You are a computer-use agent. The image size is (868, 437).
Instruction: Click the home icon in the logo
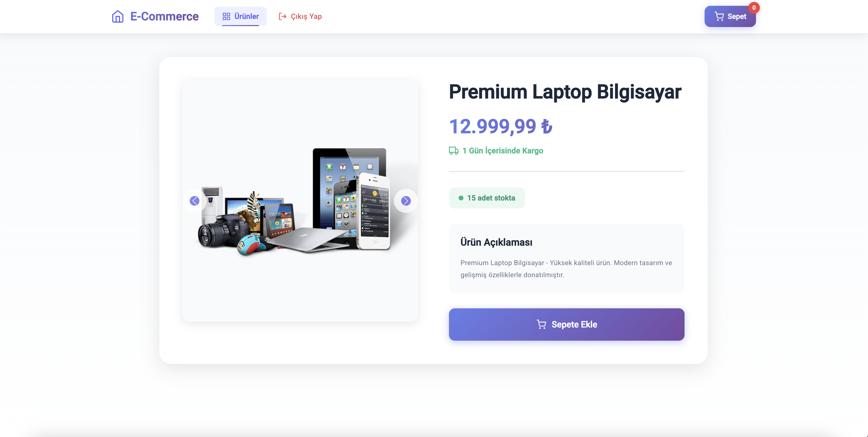pyautogui.click(x=118, y=16)
